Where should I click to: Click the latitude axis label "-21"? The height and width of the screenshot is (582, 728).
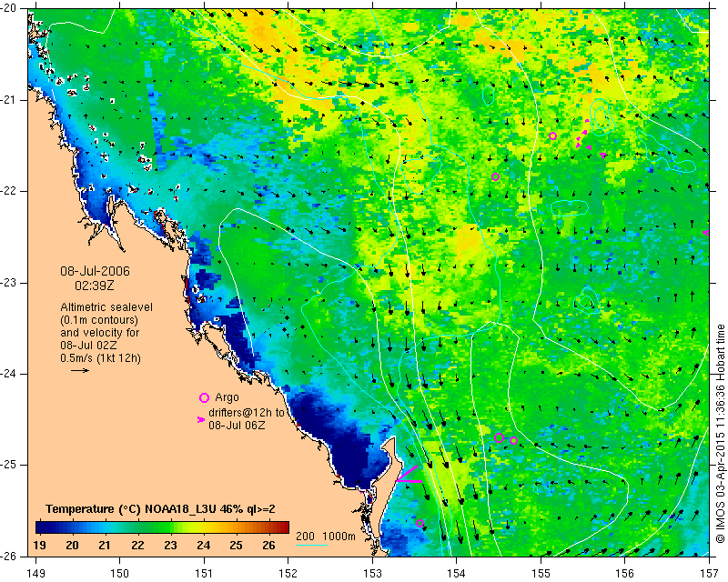(10, 100)
